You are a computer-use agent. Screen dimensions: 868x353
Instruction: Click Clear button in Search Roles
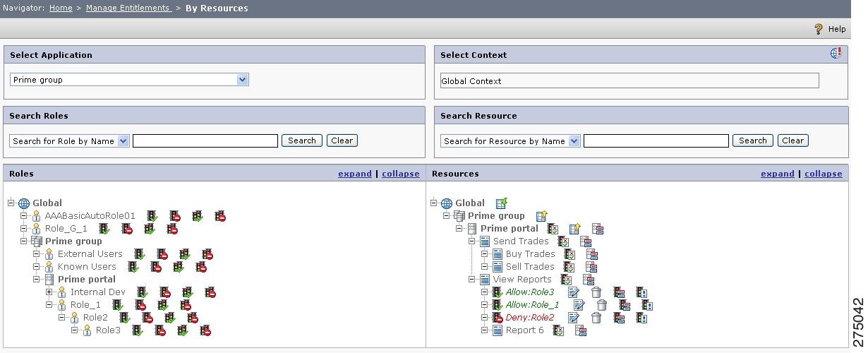pyautogui.click(x=342, y=140)
